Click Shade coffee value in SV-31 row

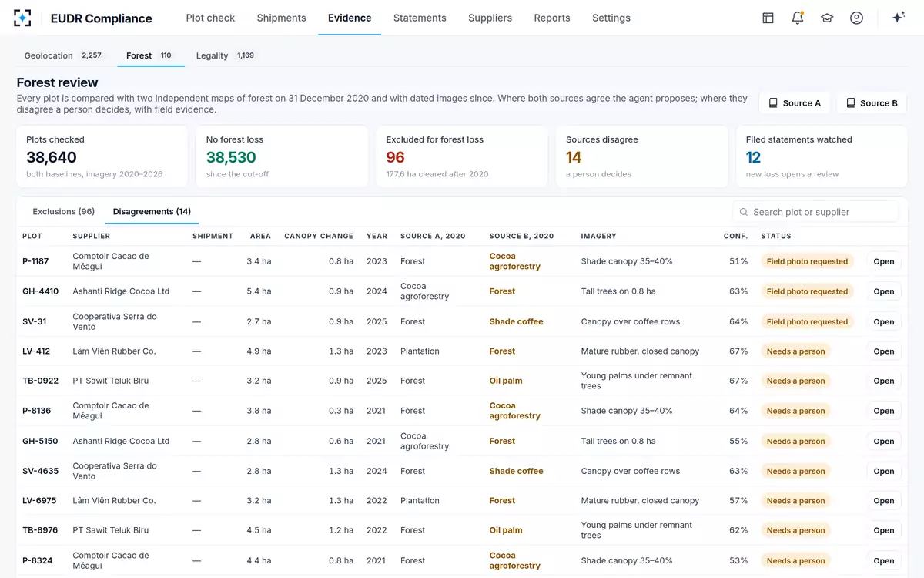coord(516,321)
